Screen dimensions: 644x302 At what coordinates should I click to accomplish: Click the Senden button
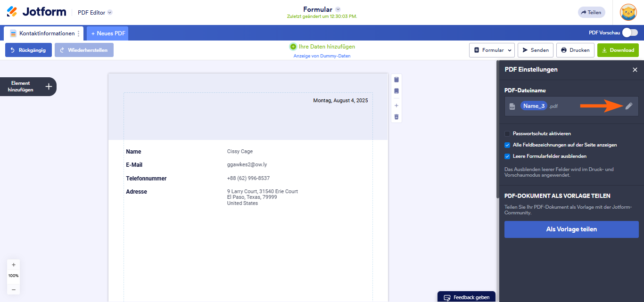(x=536, y=50)
